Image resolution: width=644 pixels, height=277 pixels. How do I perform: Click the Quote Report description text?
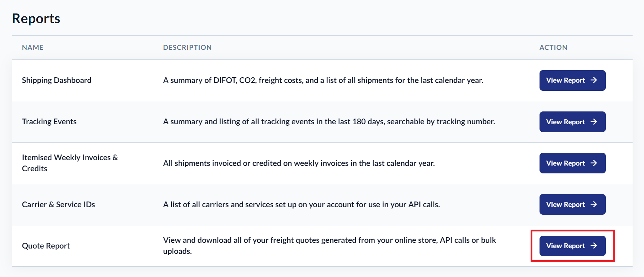click(329, 245)
